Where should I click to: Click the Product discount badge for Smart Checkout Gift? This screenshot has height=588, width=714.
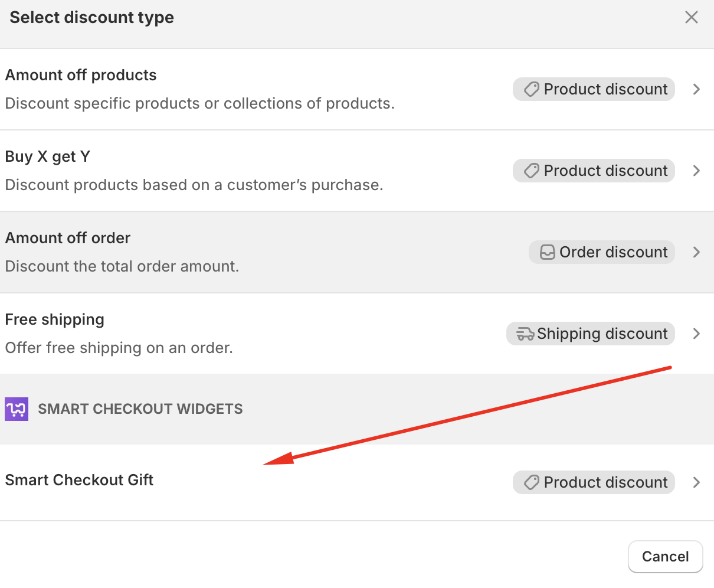click(593, 482)
